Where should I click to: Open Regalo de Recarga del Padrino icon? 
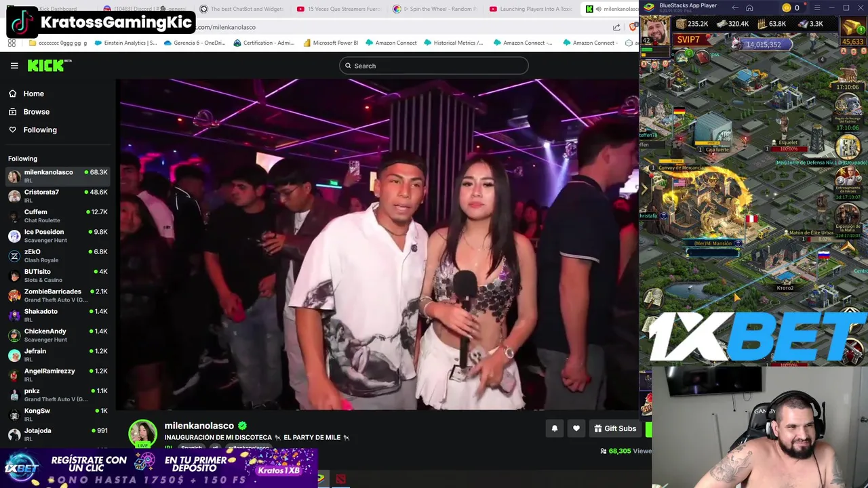848,106
